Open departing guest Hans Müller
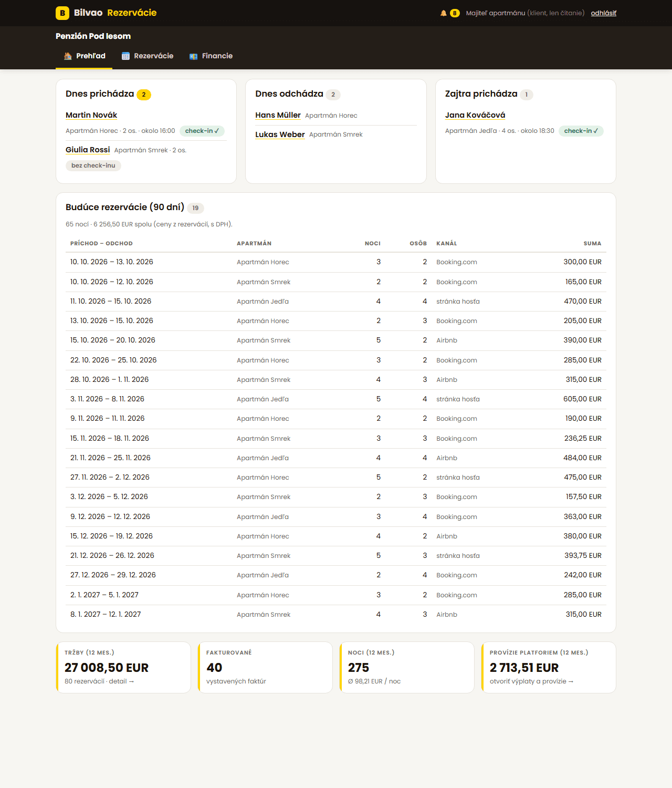This screenshot has height=788, width=672. (278, 115)
